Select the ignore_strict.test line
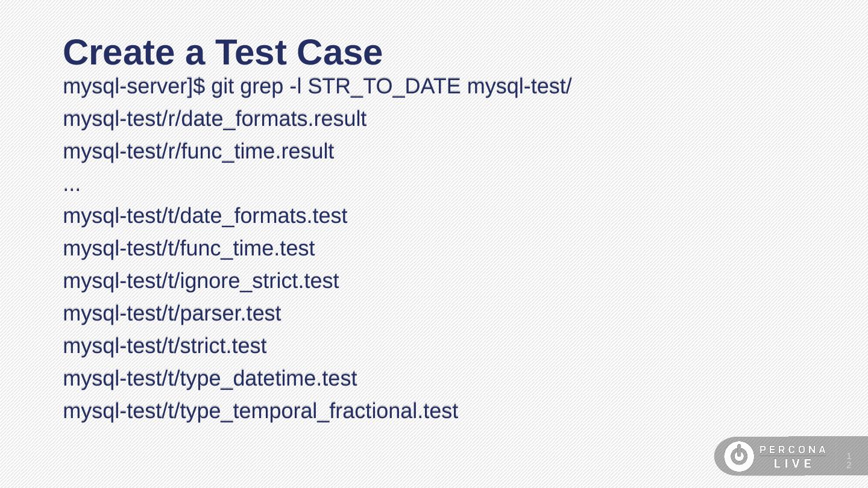The image size is (868, 488). (201, 281)
